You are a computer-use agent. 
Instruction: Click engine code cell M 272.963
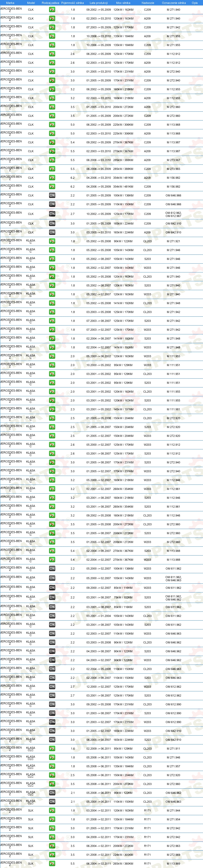click(x=173, y=846)
